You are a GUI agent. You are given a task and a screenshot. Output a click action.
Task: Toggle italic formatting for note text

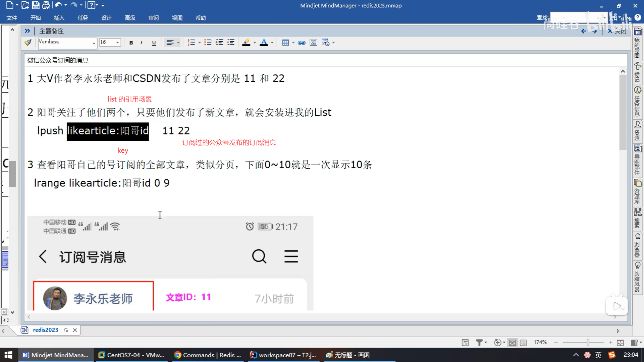(142, 43)
